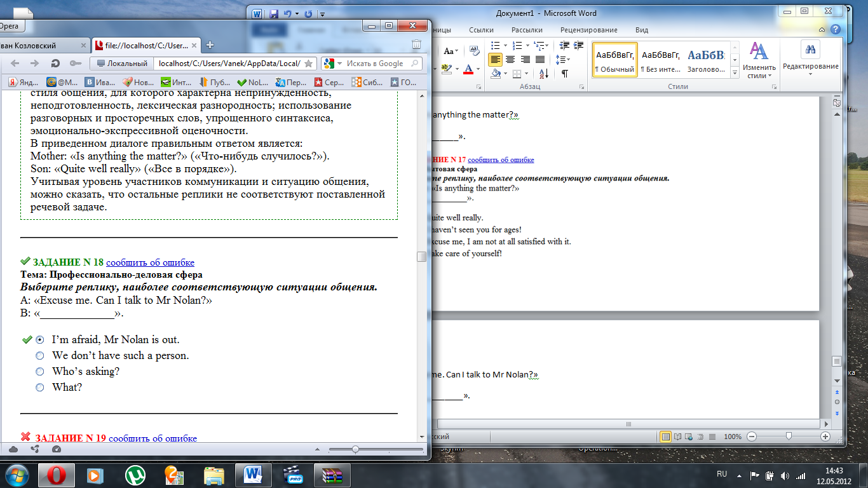
Task: Increase indent in Word ribbon
Action: click(x=578, y=44)
